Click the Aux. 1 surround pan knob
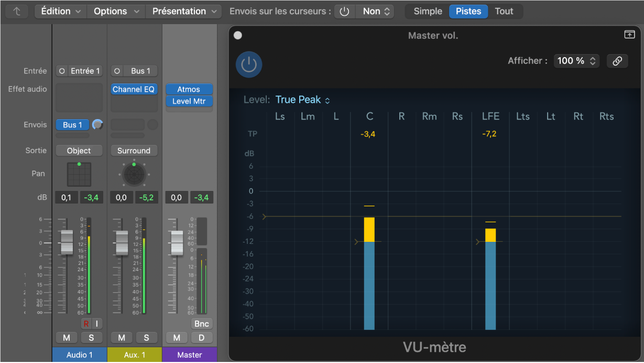The image size is (644, 363). [x=134, y=175]
